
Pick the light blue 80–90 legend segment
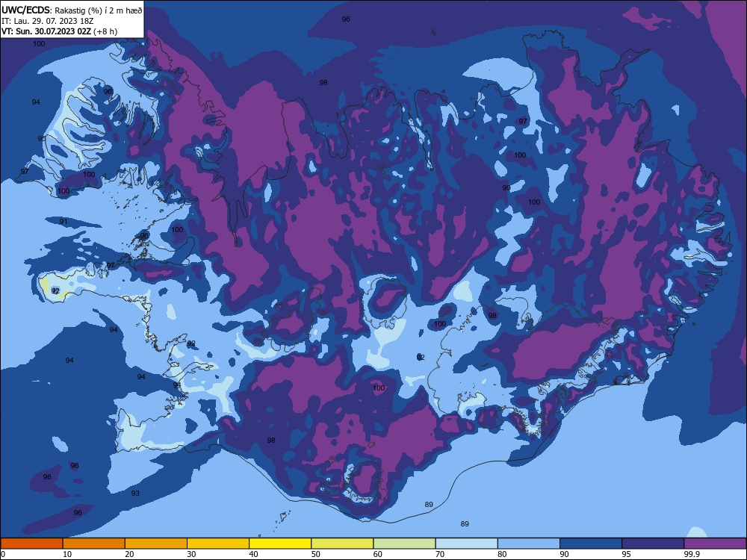529,544
